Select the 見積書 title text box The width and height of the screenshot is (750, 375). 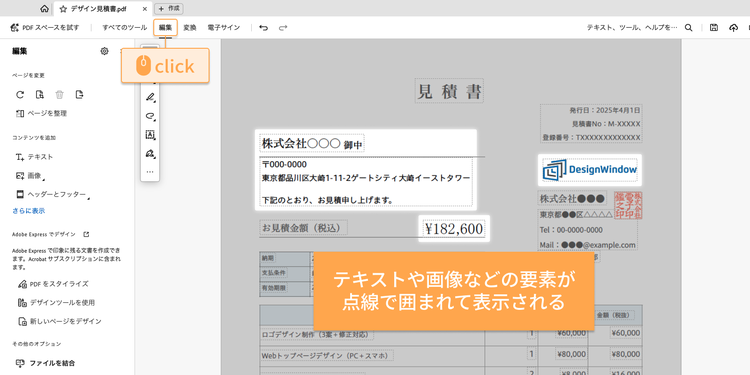pyautogui.click(x=449, y=91)
